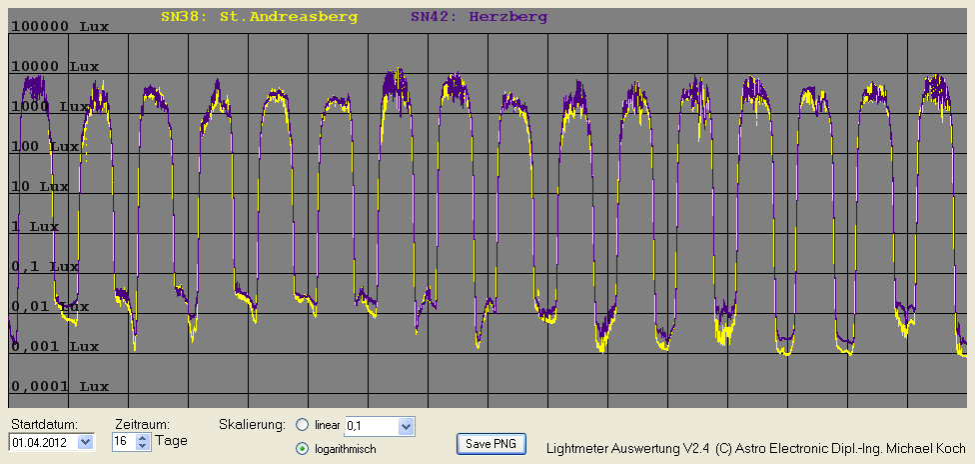Click the 0,0001 Lux axis label
The image size is (980, 476).
pos(61,387)
